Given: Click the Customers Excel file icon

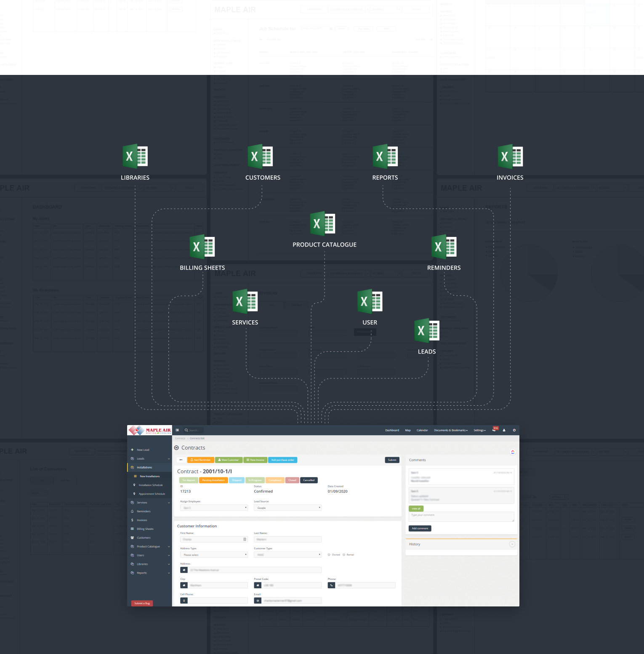Looking at the screenshot, I should click(x=260, y=157).
